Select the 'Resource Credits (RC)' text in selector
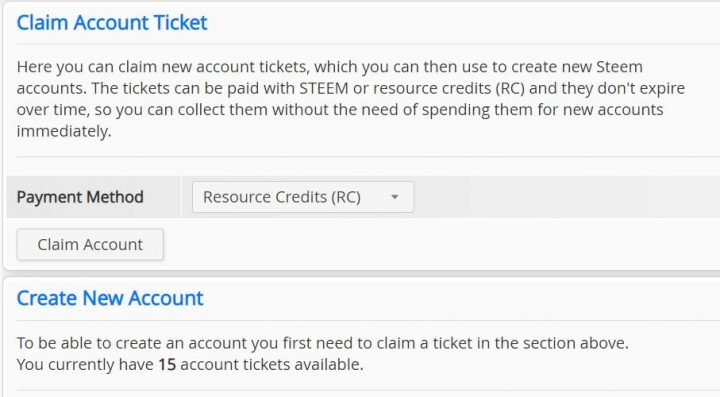 coord(281,197)
